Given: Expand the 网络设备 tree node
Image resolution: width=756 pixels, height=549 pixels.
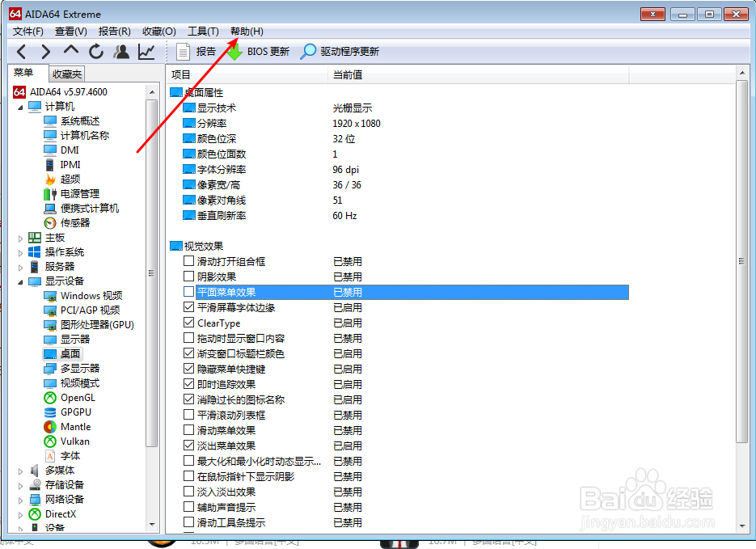Looking at the screenshot, I should click(x=20, y=500).
